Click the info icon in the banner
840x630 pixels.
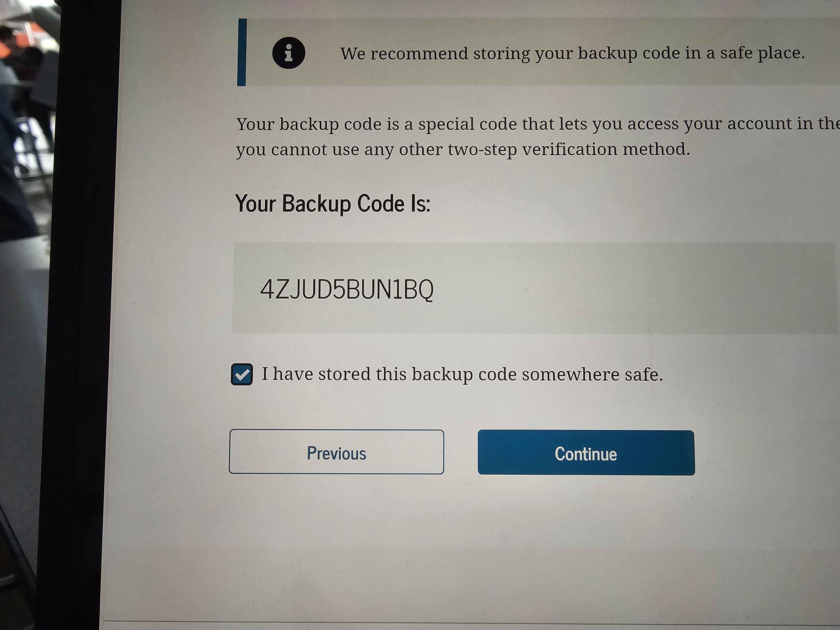[289, 53]
